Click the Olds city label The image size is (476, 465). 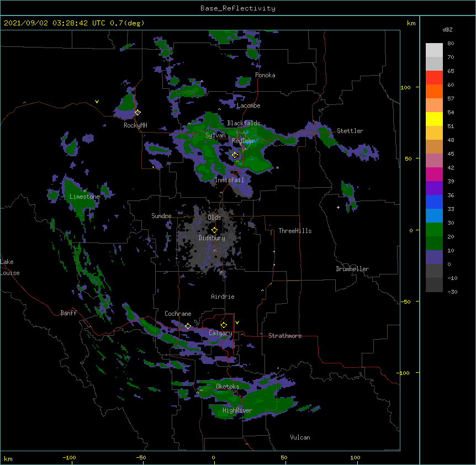point(214,218)
